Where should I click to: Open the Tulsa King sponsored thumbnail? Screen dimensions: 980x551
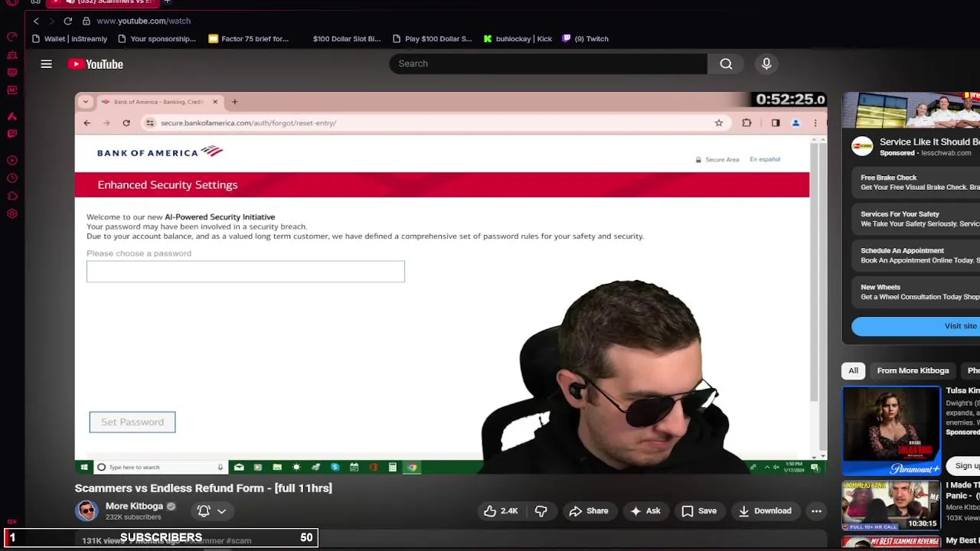point(891,431)
